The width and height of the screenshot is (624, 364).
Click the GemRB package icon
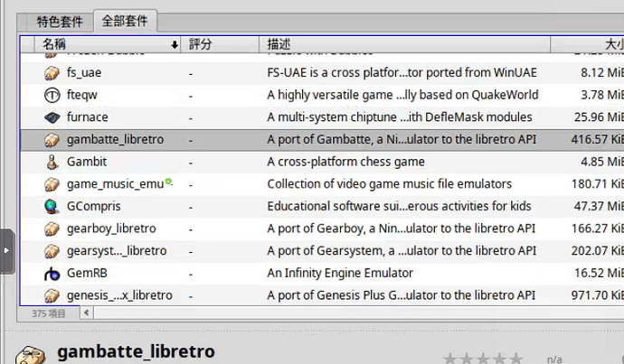pos(52,273)
